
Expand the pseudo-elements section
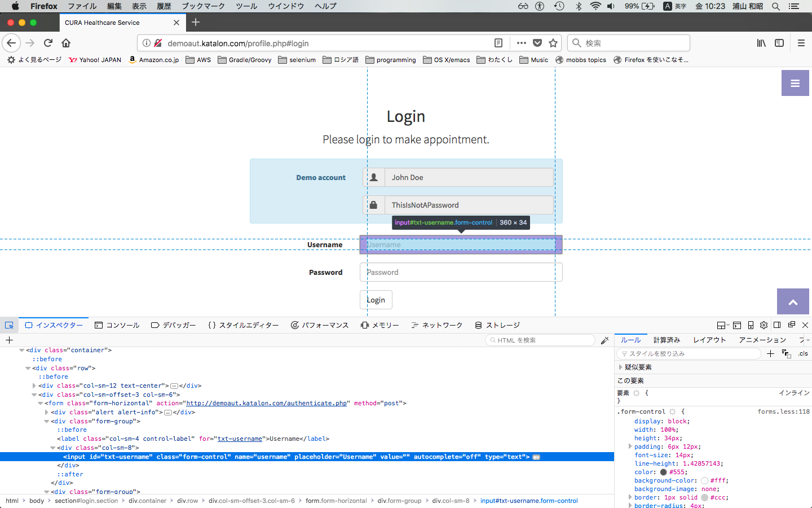point(621,367)
